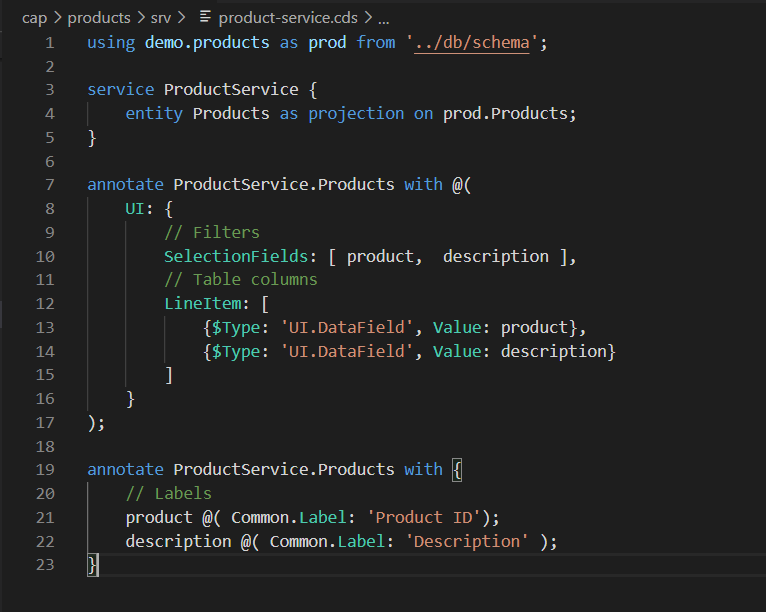Click the 'annotate' keyword on line 7
The height and width of the screenshot is (612, 766).
click(126, 185)
